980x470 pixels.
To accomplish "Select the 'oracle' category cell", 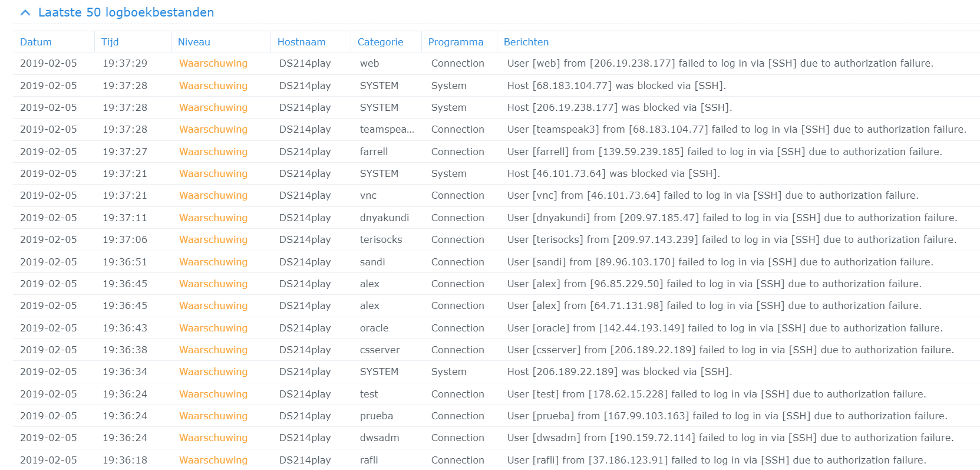I will click(x=374, y=328).
